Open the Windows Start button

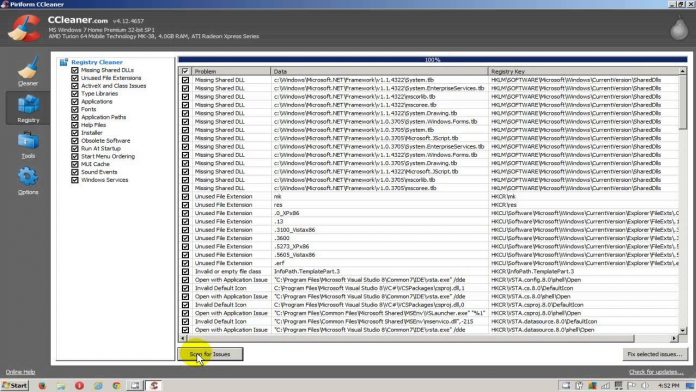[x=15, y=385]
